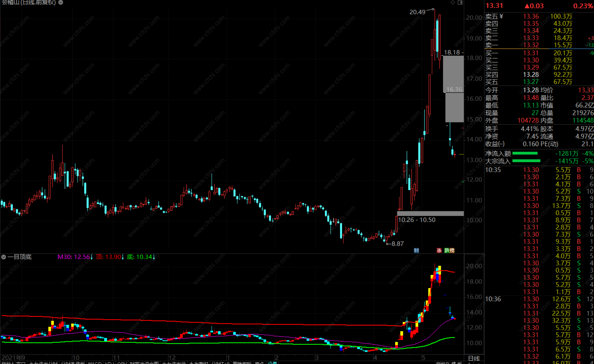This screenshot has height=364, width=594.
Task: Click the 卖五 ¥ label
Action: click(494, 16)
